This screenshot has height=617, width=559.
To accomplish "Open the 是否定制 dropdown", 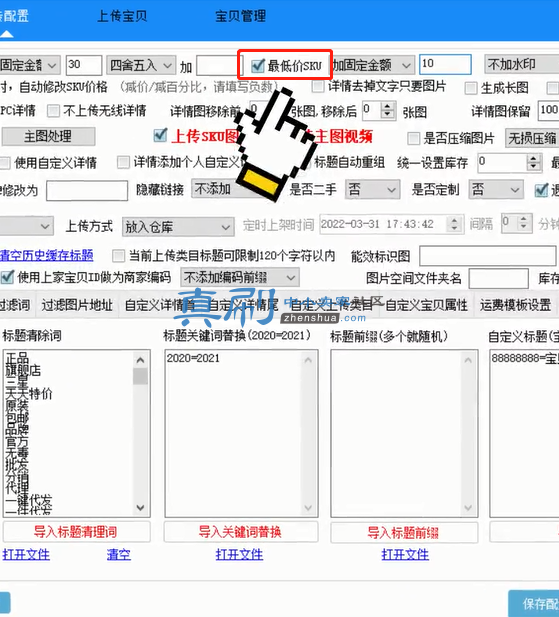I will point(496,190).
